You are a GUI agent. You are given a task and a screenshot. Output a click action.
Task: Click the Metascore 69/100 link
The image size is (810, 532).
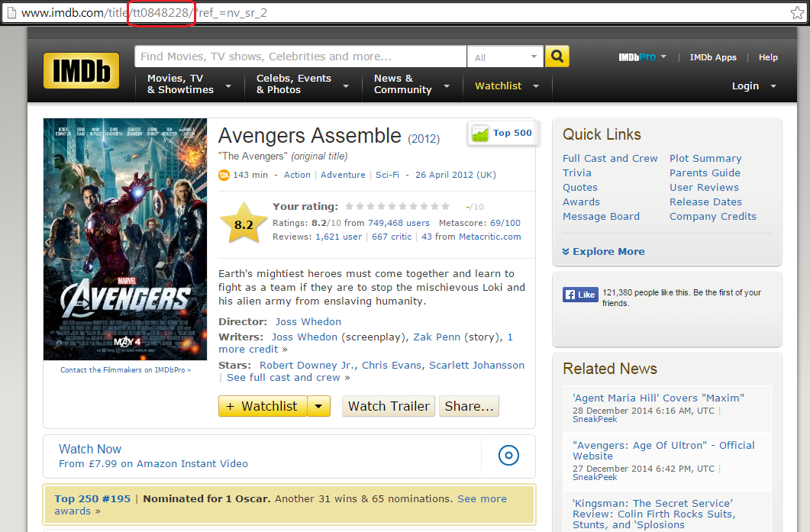505,223
